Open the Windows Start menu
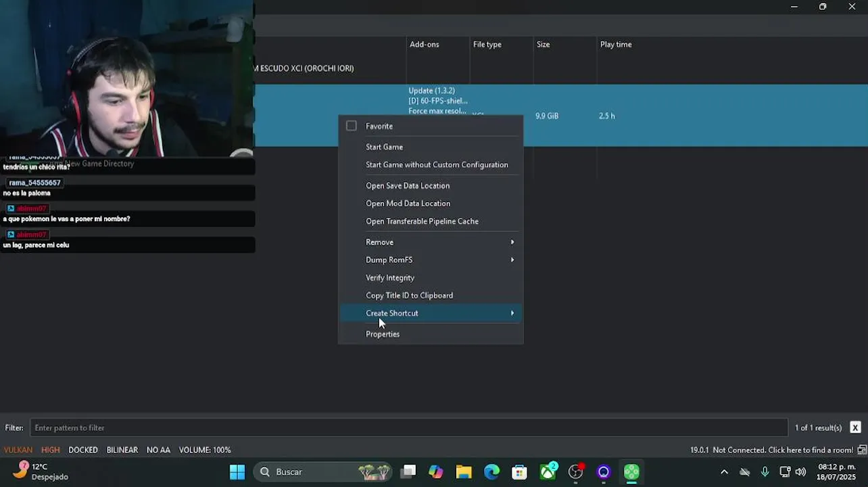This screenshot has height=487, width=868. pos(237,472)
